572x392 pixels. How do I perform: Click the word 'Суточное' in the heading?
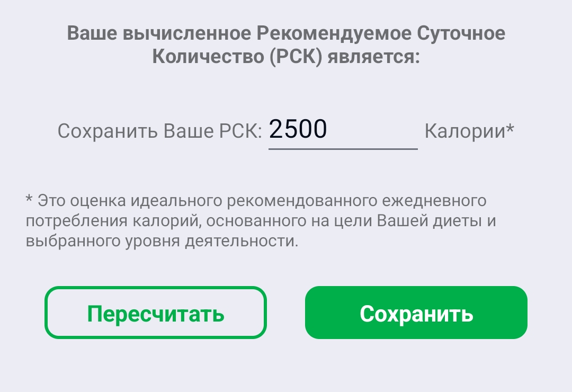point(461,33)
